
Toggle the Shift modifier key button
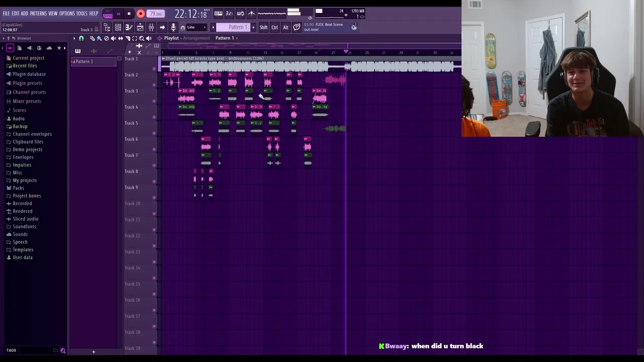point(264,27)
